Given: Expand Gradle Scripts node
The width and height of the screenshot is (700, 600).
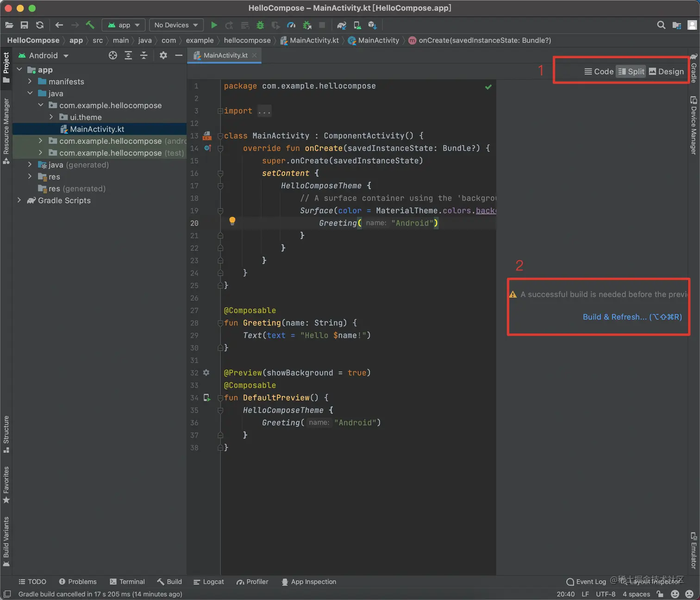Looking at the screenshot, I should tap(19, 200).
